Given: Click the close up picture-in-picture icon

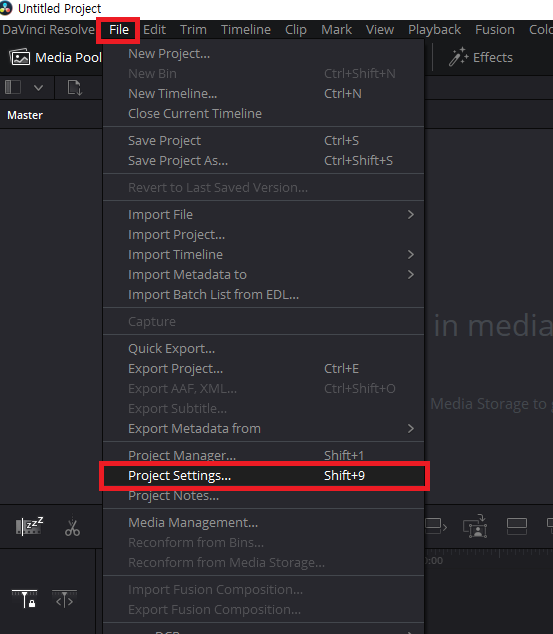Looking at the screenshot, I should click(x=475, y=526).
